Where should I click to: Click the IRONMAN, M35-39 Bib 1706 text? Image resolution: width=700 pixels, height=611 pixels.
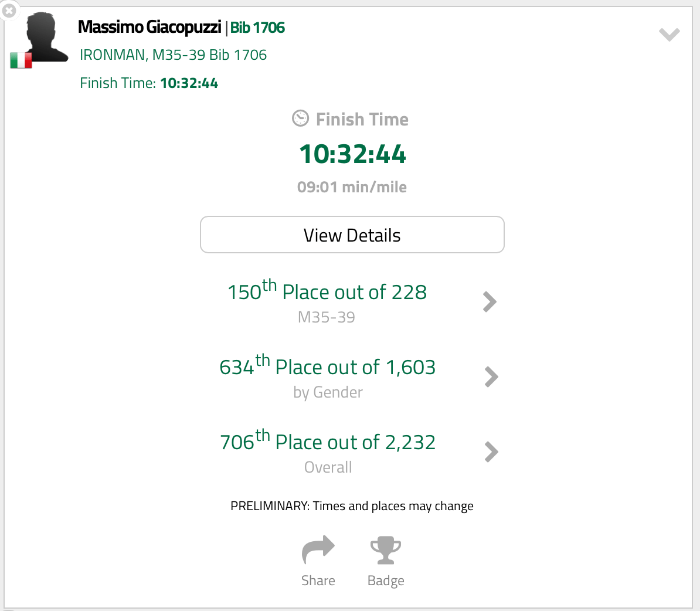(x=173, y=55)
